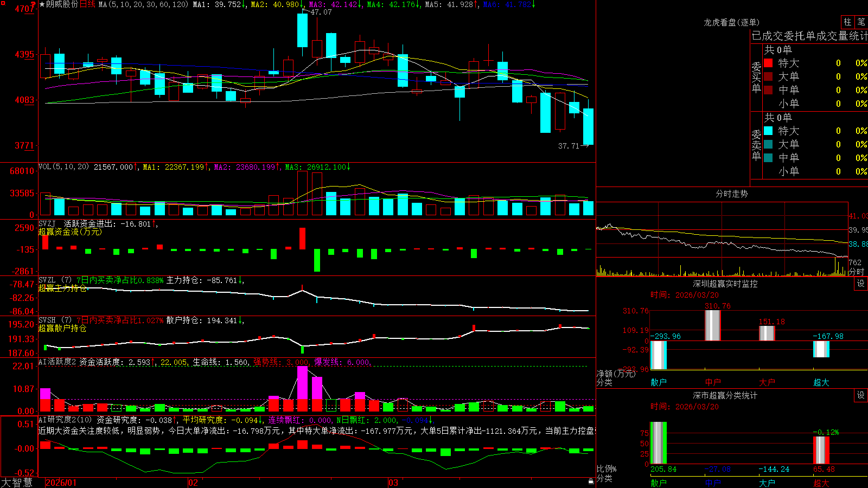Click the teal 中单 sell-order swatch
The height and width of the screenshot is (488, 868).
click(x=768, y=158)
